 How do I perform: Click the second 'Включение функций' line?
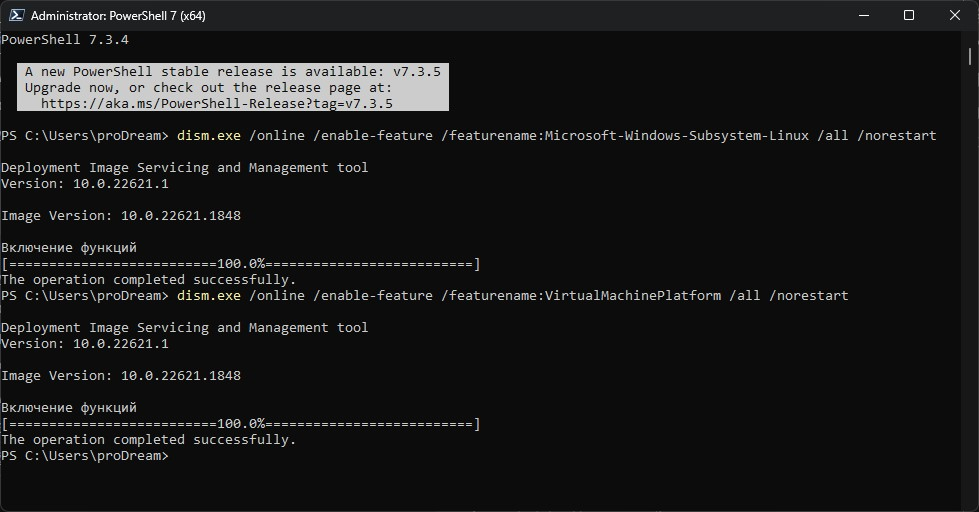point(69,408)
